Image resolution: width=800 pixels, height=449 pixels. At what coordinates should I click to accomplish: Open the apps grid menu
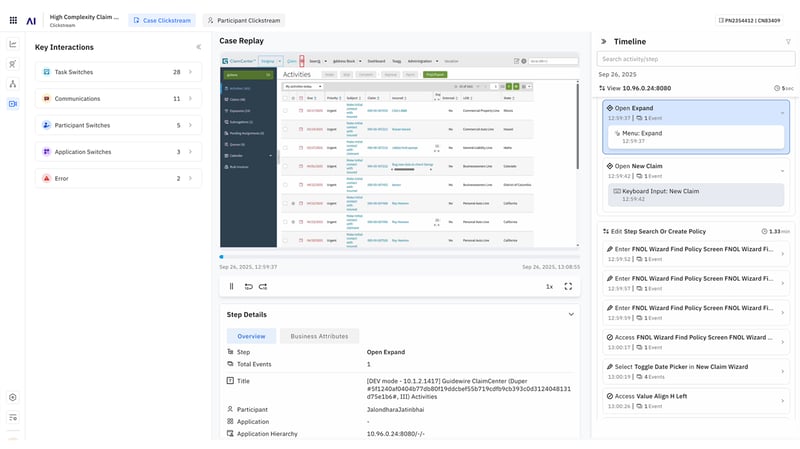12,19
